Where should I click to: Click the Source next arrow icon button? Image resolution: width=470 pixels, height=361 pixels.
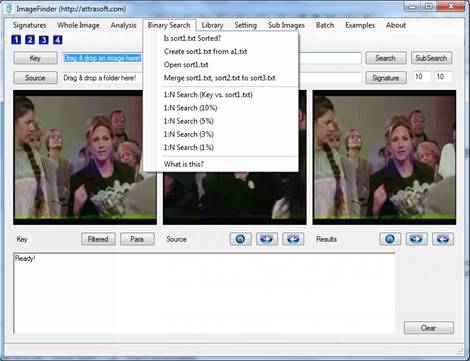[267, 239]
